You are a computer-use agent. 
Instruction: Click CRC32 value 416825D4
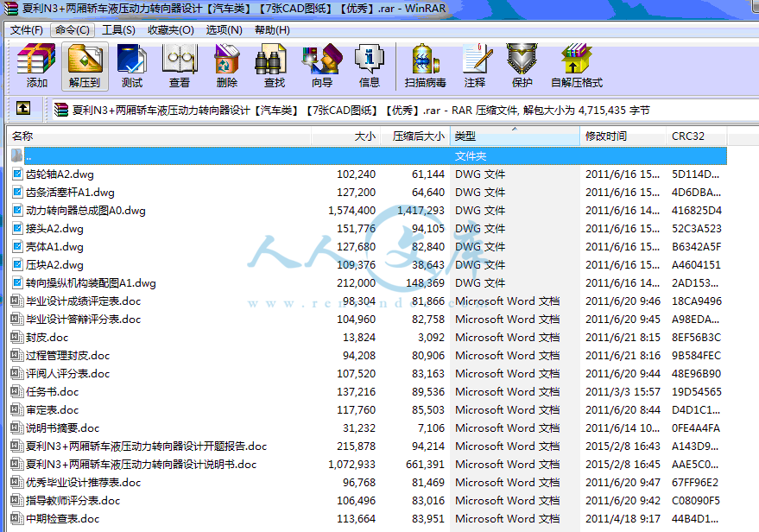pyautogui.click(x=697, y=211)
